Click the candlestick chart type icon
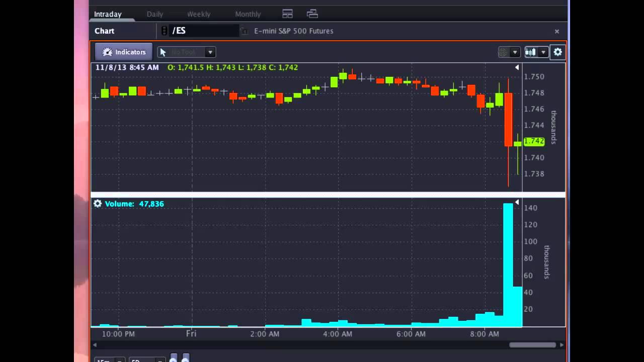This screenshot has height=362, width=644. point(531,52)
